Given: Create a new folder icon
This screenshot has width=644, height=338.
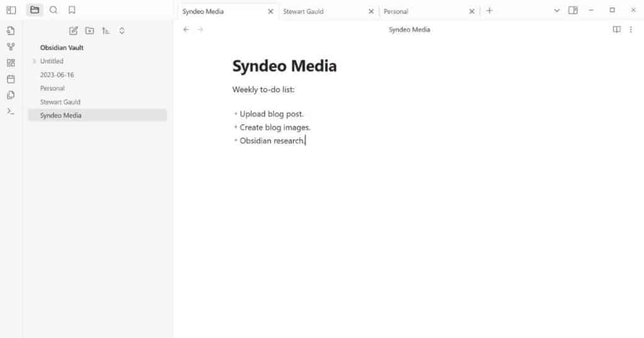Looking at the screenshot, I should click(89, 31).
